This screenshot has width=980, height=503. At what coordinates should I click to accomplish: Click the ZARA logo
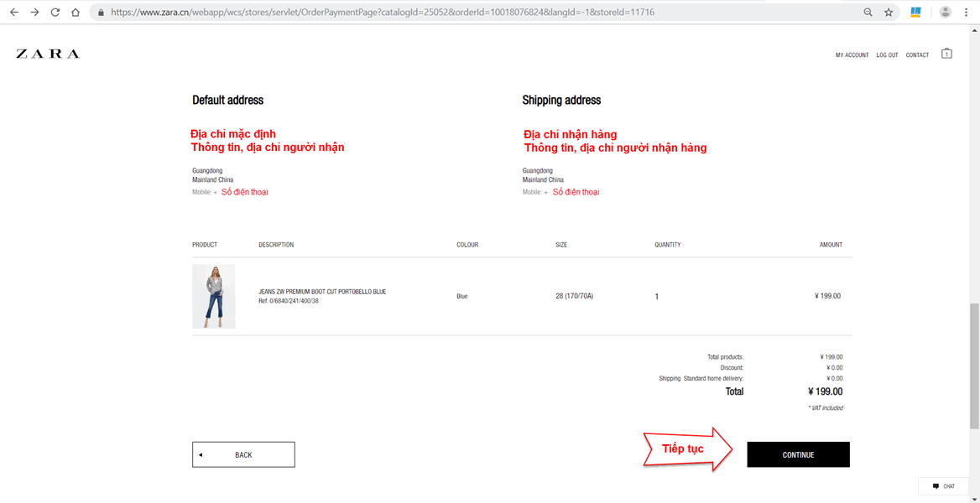[x=48, y=54]
